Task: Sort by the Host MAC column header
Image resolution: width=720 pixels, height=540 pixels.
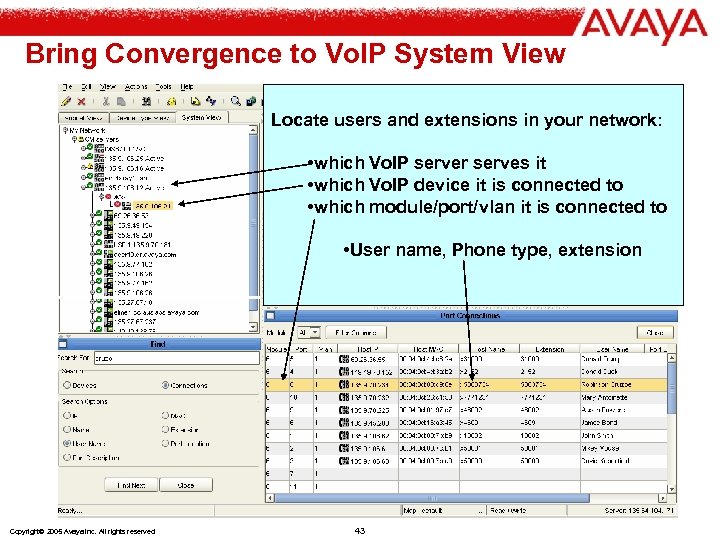Action: (428, 349)
